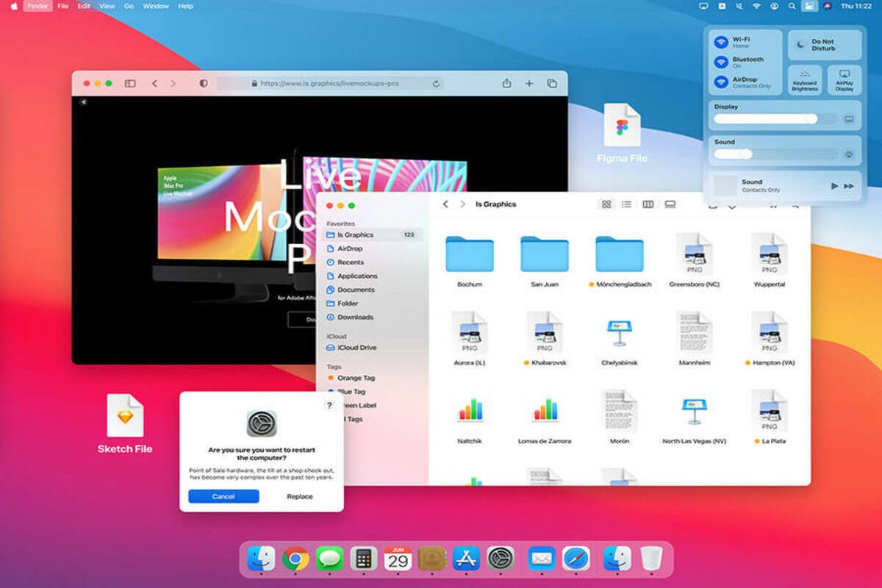Click the Safari share icon

point(506,84)
